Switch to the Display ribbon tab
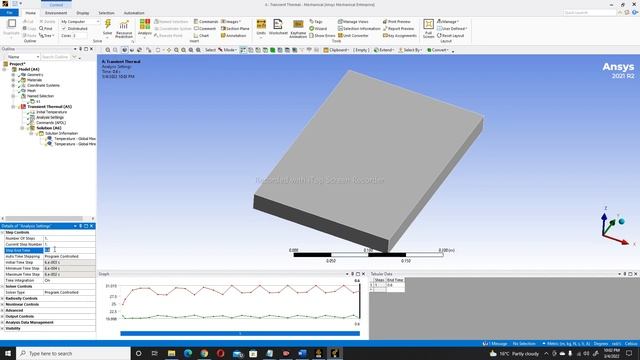The image size is (640, 360). [x=82, y=13]
